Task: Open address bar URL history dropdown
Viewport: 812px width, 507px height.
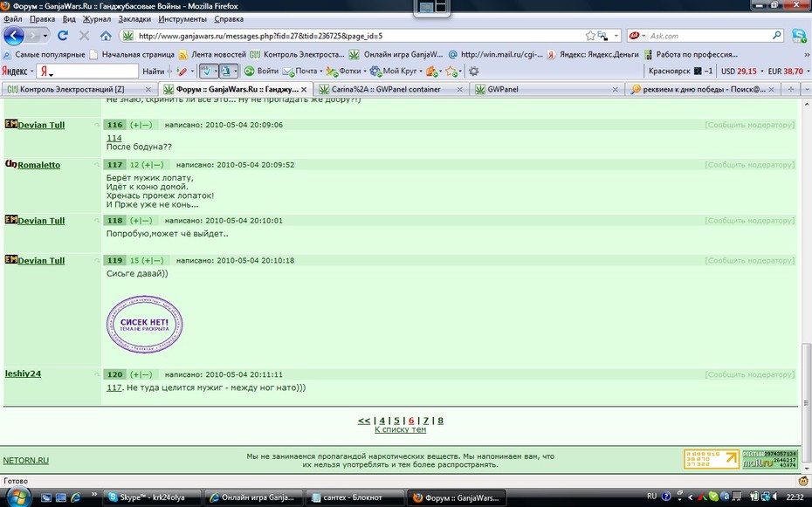Action: (x=616, y=36)
